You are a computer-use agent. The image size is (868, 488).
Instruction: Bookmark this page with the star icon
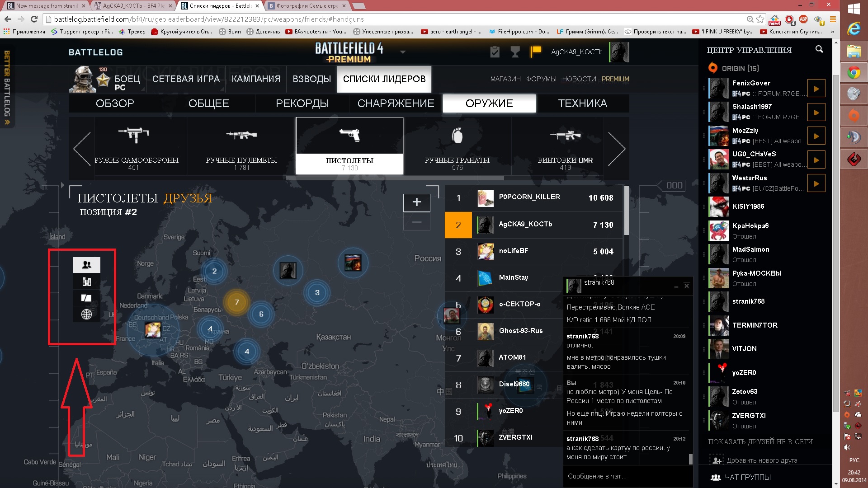click(760, 19)
